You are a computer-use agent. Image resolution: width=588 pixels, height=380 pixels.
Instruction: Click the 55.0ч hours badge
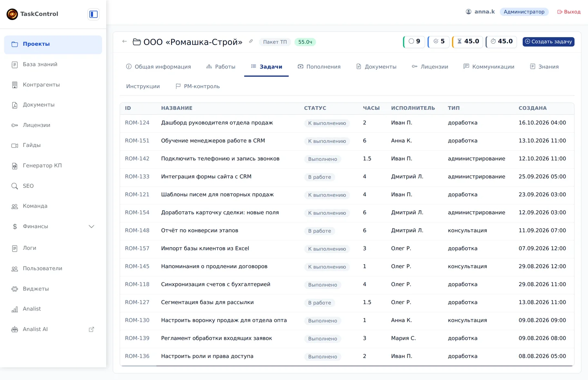[305, 42]
